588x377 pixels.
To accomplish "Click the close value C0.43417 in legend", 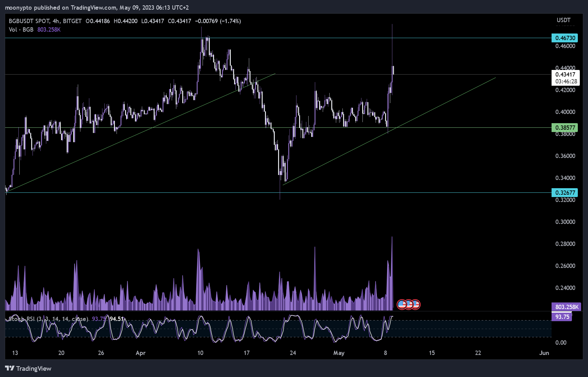I will 180,21.
